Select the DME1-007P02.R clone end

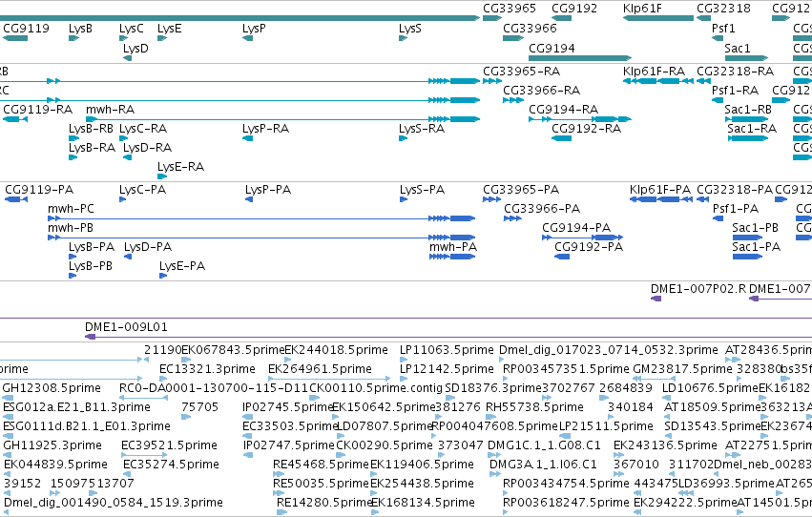[656, 300]
